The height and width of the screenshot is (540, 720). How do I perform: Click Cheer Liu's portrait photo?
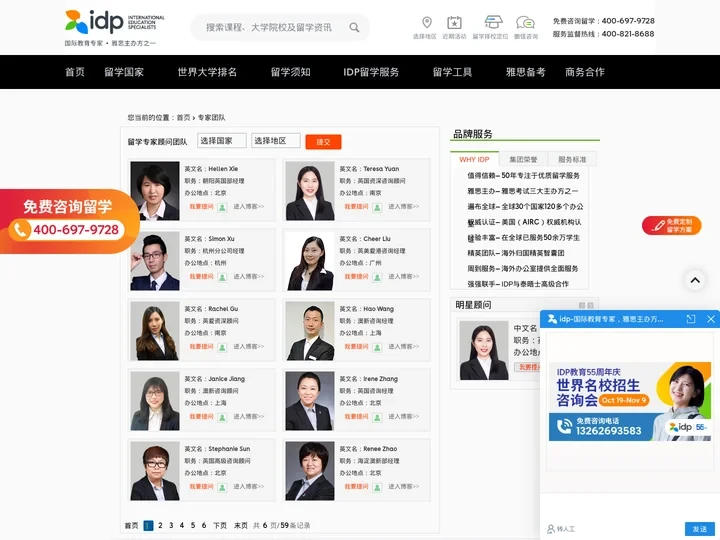pyautogui.click(x=310, y=261)
